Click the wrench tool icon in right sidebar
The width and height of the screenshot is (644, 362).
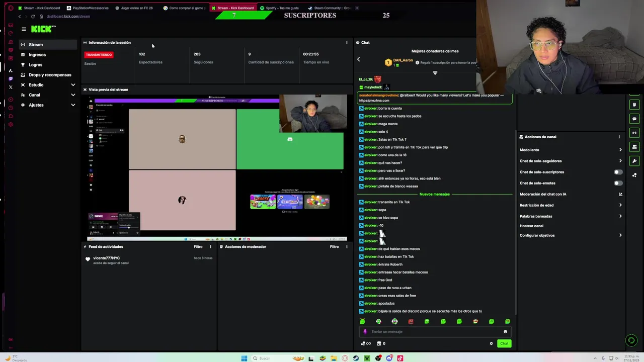(x=634, y=161)
